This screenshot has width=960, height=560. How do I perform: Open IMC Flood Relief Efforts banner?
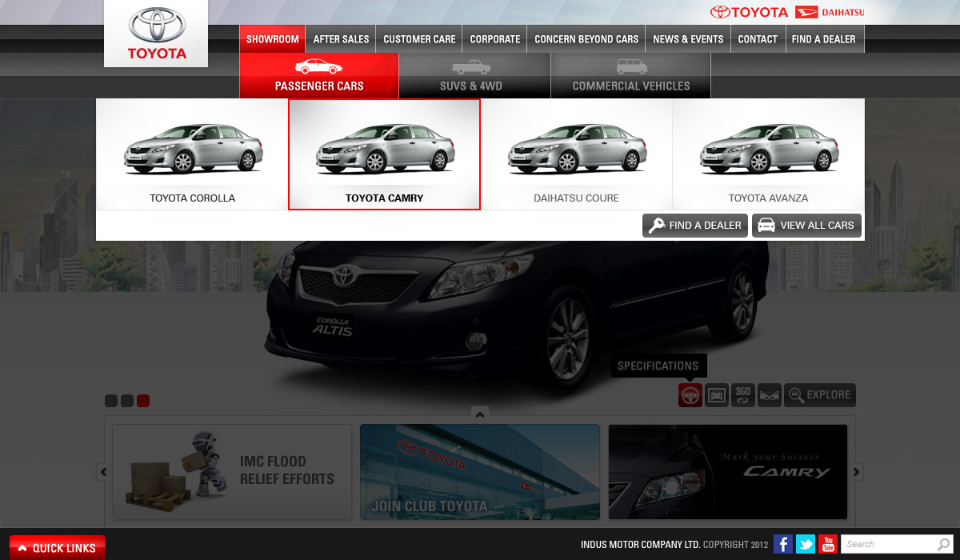click(x=232, y=472)
